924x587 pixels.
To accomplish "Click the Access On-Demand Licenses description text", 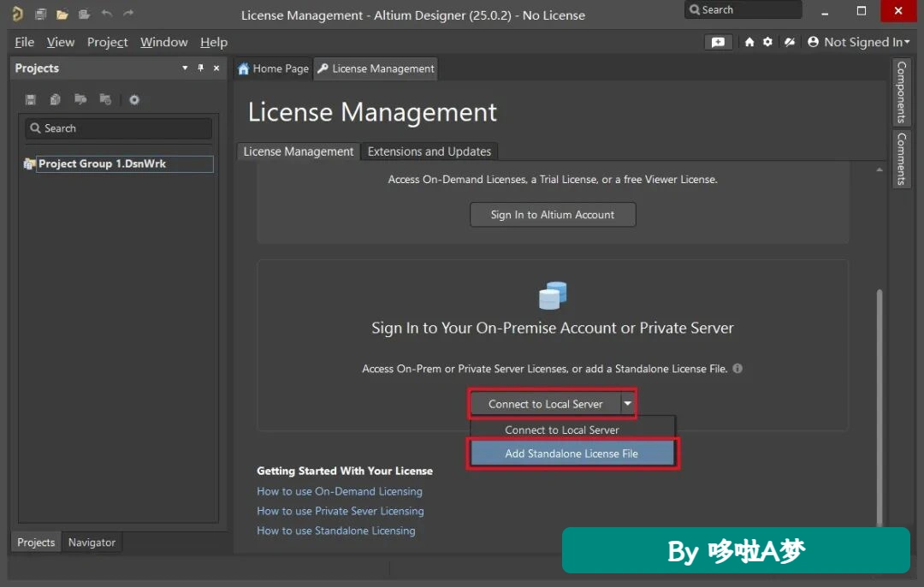I will pyautogui.click(x=553, y=179).
